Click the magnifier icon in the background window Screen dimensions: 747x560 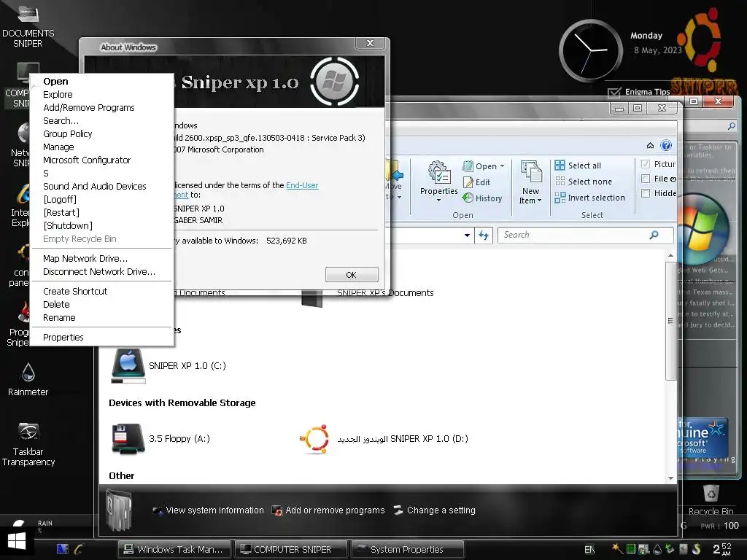tap(731, 126)
